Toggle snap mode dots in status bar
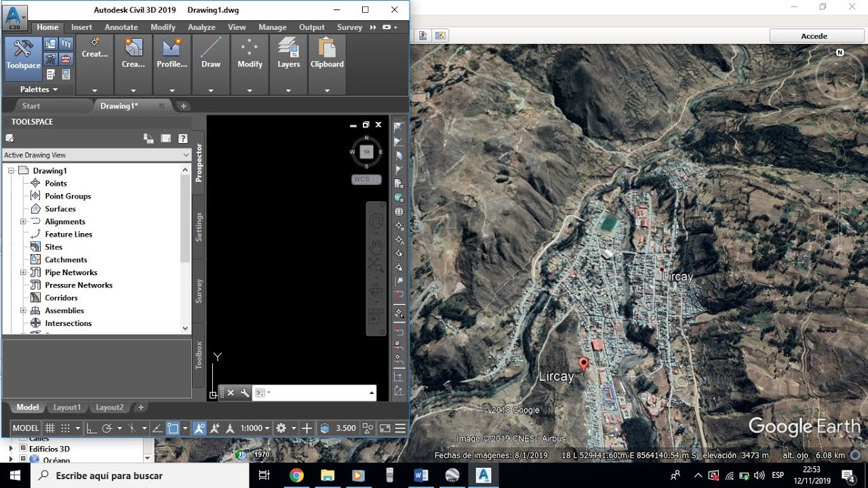Viewport: 868px width, 488px height. 66,428
